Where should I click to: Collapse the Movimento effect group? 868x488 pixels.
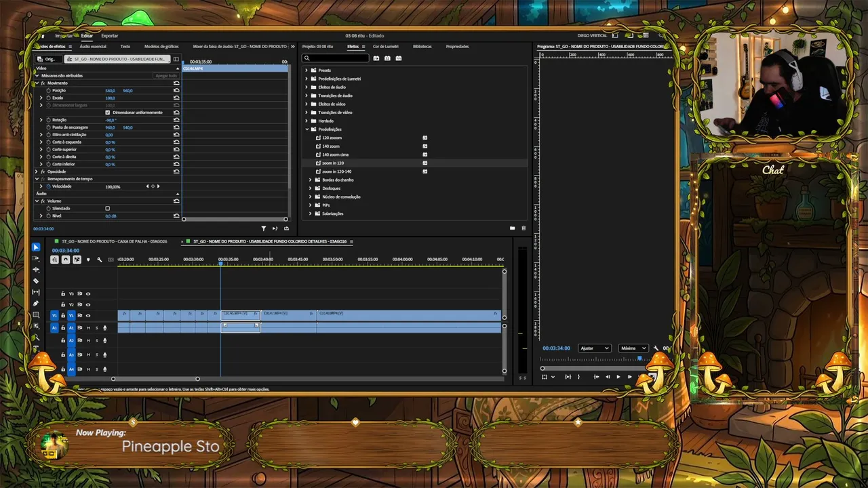[37, 83]
